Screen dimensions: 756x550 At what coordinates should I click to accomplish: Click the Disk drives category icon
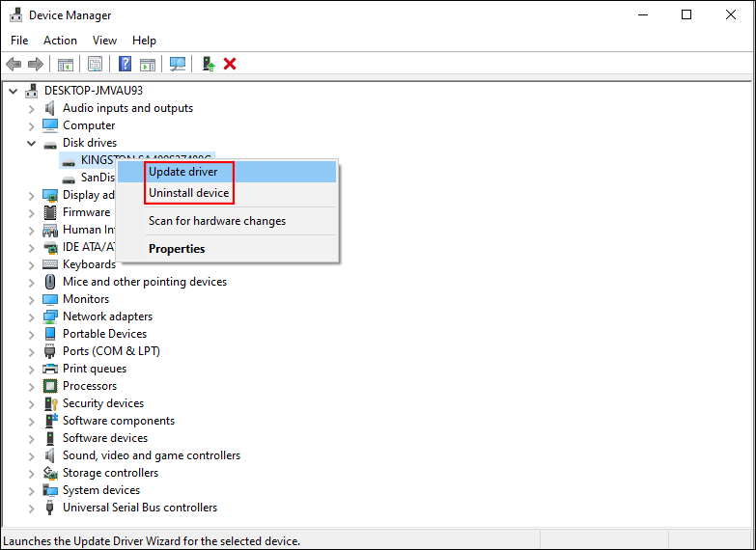(50, 144)
